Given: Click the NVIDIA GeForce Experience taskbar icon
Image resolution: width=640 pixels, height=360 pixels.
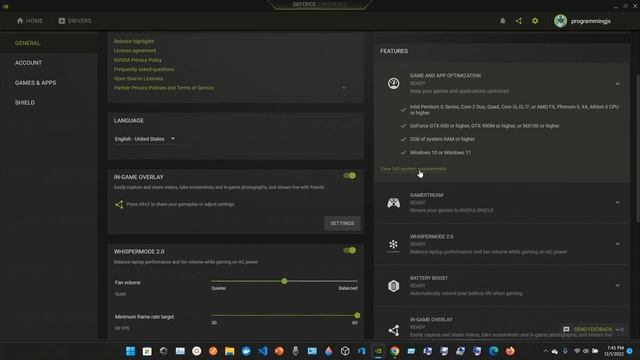Looking at the screenshot, I should pyautogui.click(x=378, y=351).
